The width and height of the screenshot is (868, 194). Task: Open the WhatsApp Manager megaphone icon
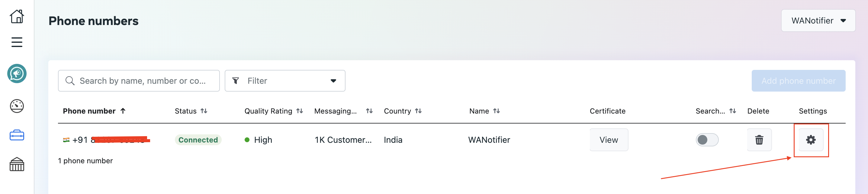click(17, 73)
